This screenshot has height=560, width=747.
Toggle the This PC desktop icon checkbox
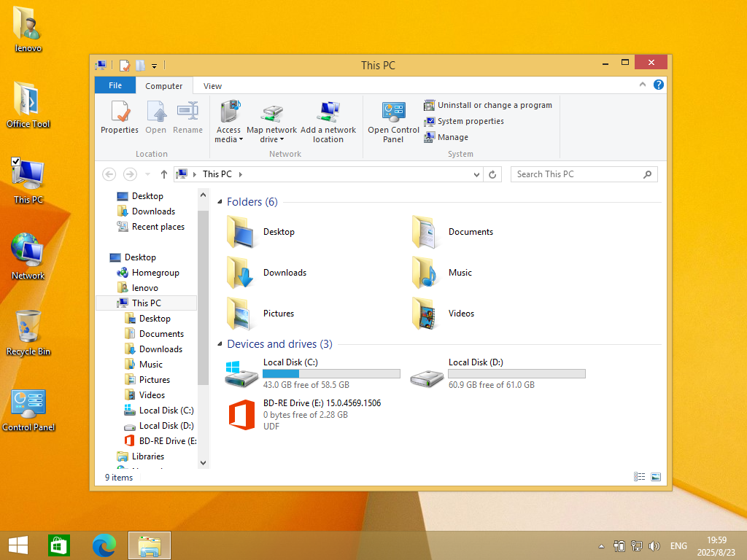(x=16, y=161)
